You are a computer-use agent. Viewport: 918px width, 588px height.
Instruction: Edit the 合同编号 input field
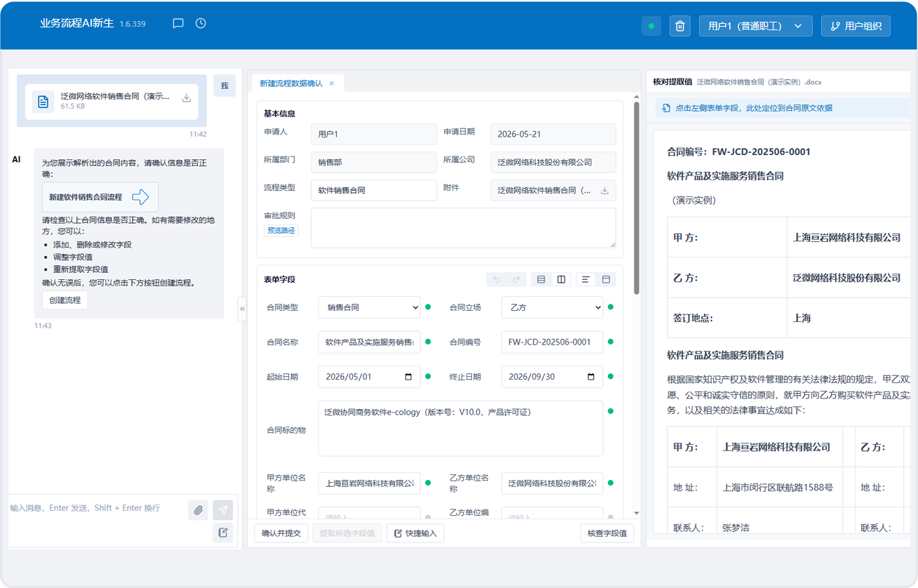(x=552, y=342)
